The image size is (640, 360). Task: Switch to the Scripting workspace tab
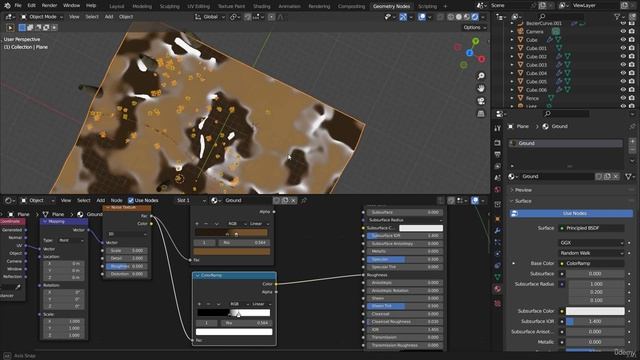tap(427, 6)
